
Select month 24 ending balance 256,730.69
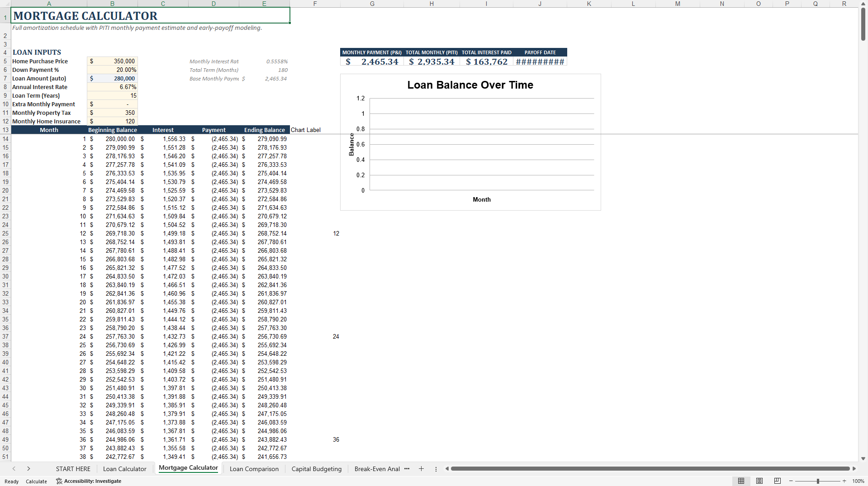[265, 337]
